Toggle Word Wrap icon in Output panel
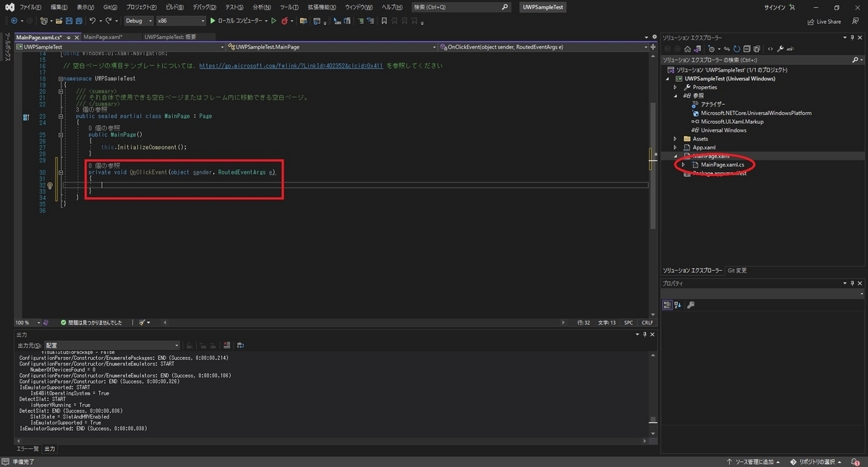The image size is (868, 467). point(240,345)
